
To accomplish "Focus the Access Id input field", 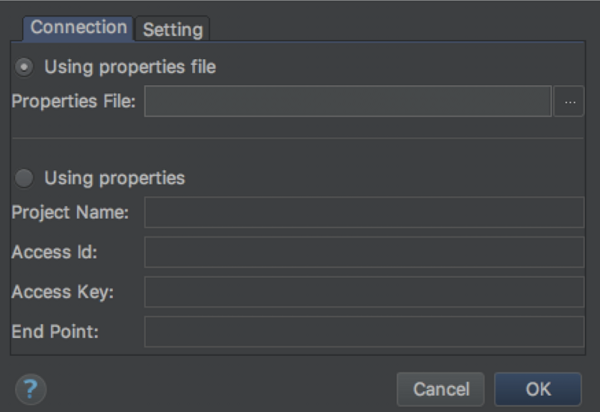I will 364,252.
